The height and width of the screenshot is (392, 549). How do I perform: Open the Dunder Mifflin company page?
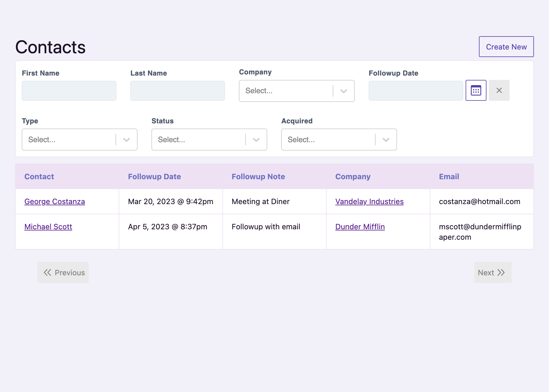[360, 227]
